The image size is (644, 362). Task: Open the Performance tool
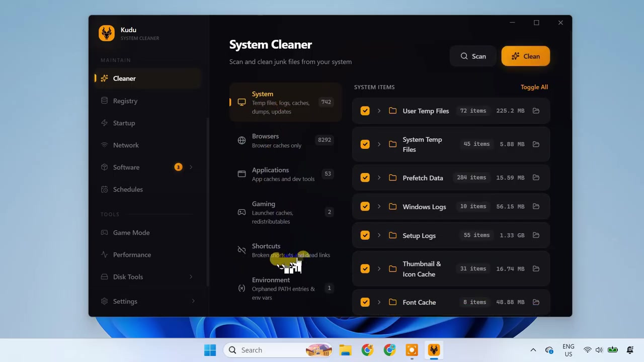click(148, 254)
